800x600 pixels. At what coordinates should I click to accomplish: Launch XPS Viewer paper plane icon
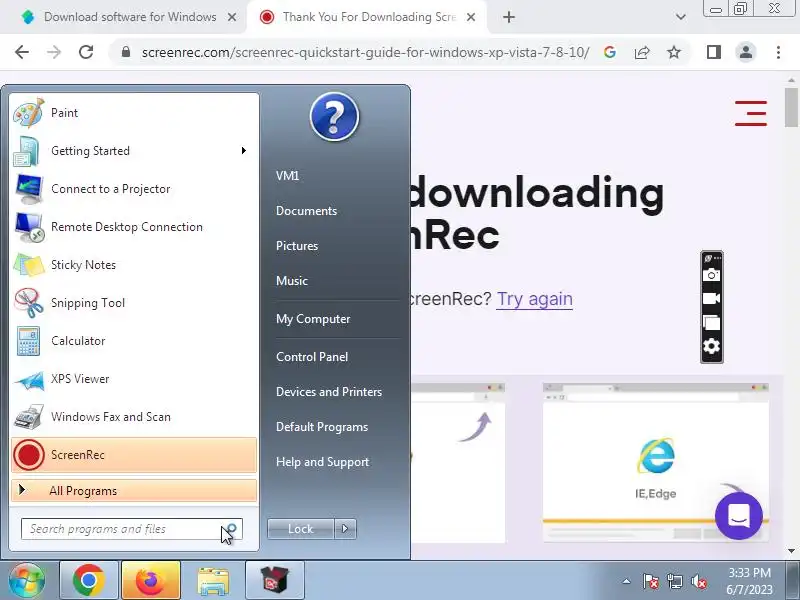(x=29, y=380)
